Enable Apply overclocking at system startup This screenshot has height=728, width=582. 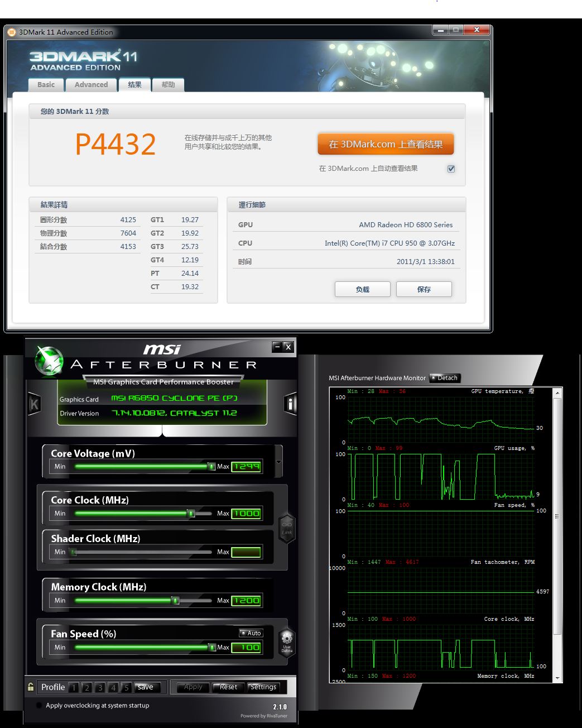point(39,705)
